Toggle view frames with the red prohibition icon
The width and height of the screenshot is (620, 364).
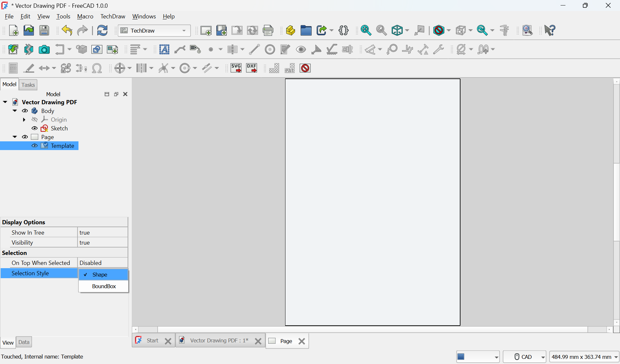(x=305, y=68)
